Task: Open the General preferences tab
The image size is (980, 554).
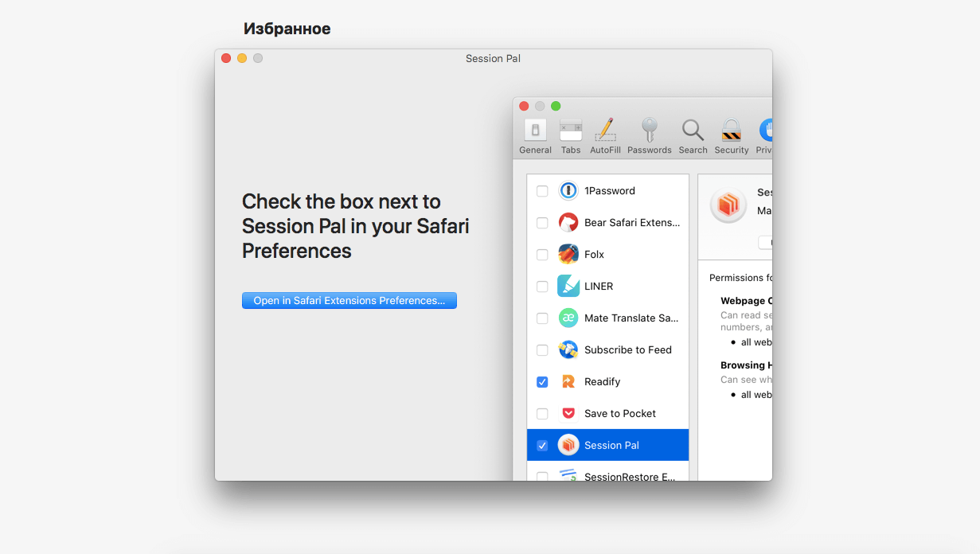Action: coord(535,135)
